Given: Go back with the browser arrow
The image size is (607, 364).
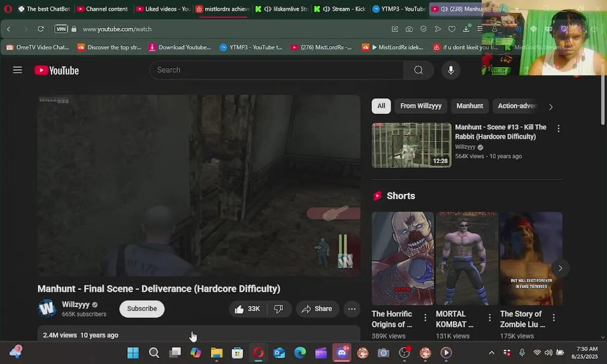Looking at the screenshot, I should pos(9,29).
